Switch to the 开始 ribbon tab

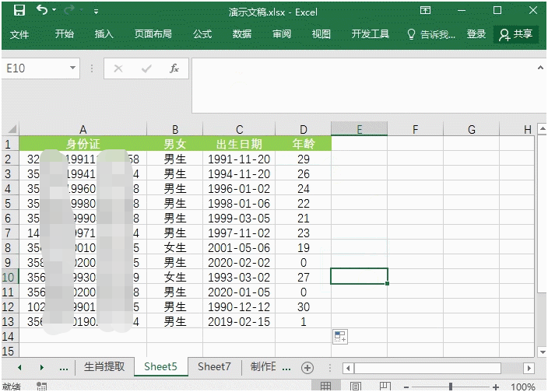point(64,34)
